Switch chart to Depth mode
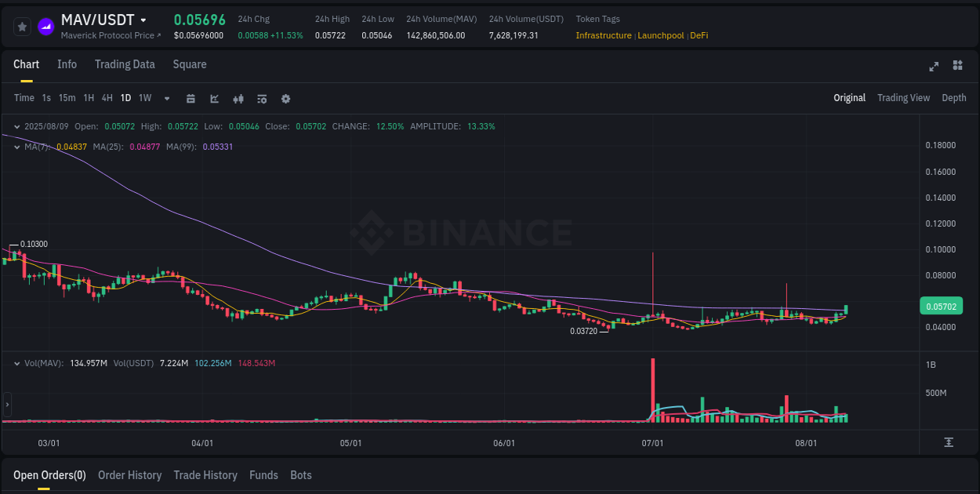Image resolution: width=980 pixels, height=494 pixels. click(x=953, y=98)
